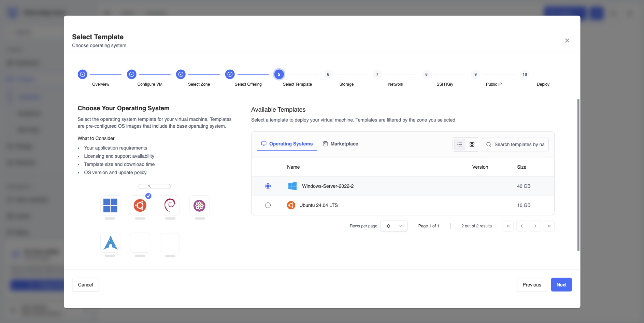The width and height of the screenshot is (644, 323).
Task: Go to the last page of results
Action: pos(549,226)
